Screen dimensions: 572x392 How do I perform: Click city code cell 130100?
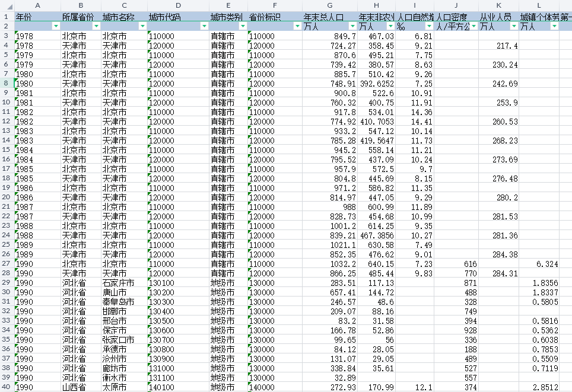[178, 283]
